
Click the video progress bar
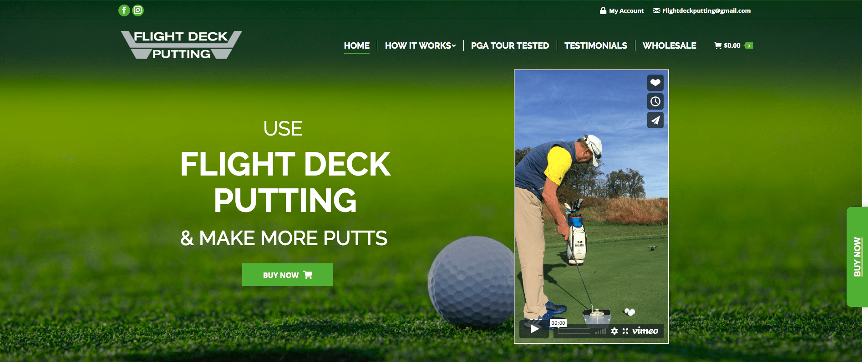574,331
